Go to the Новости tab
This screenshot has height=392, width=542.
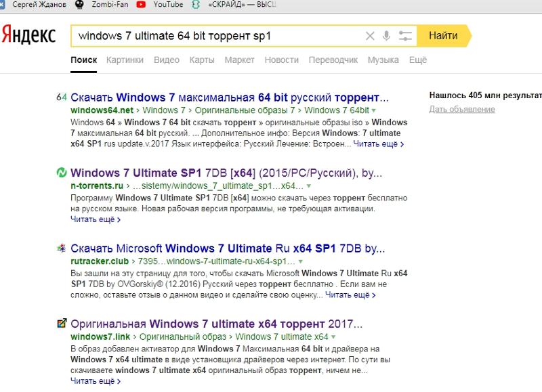(281, 60)
